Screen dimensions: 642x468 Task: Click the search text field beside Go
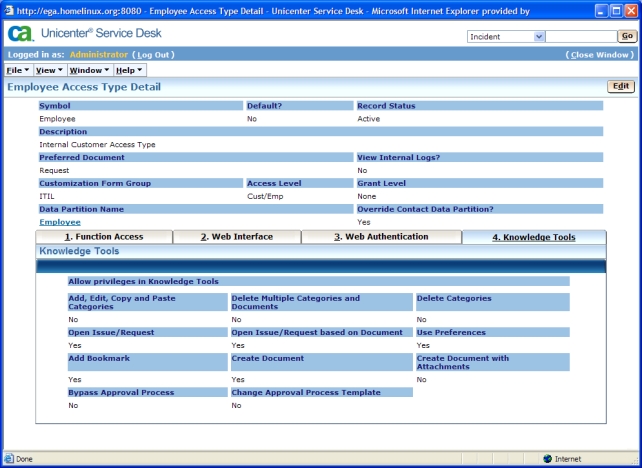[581, 36]
